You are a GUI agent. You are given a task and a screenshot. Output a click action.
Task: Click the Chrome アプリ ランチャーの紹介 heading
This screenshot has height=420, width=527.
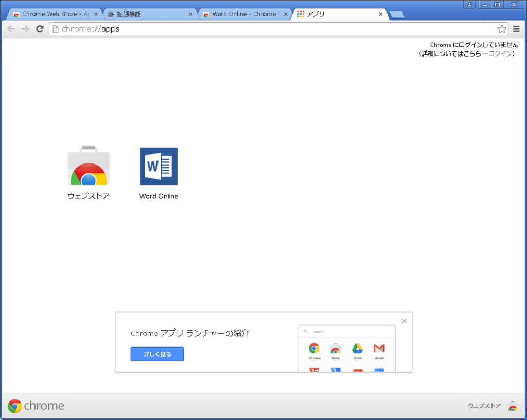190,333
